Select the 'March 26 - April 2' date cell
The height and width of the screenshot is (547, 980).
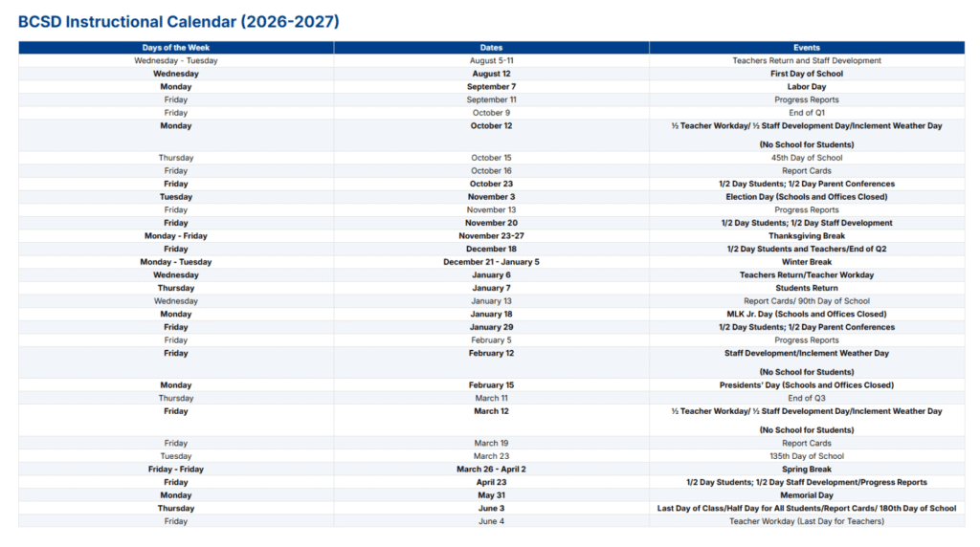point(491,470)
